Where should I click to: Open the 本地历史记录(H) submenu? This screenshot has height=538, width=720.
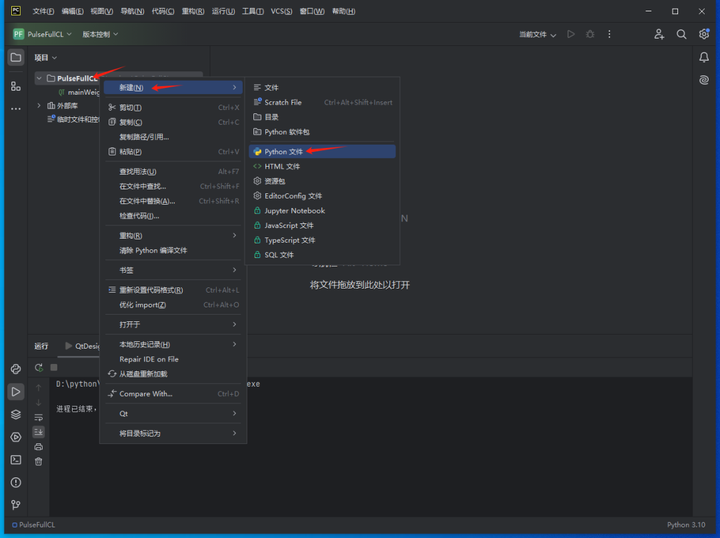click(173, 344)
